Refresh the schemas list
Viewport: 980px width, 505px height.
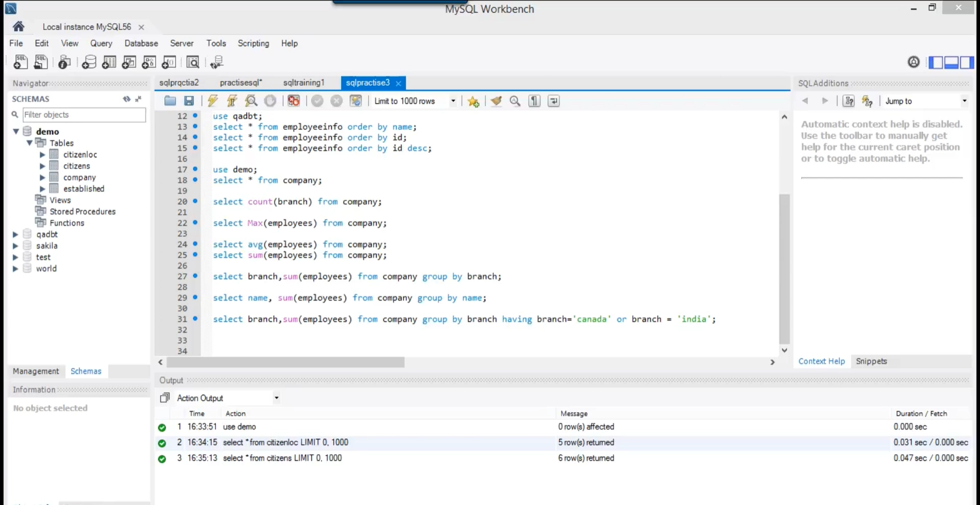(126, 99)
